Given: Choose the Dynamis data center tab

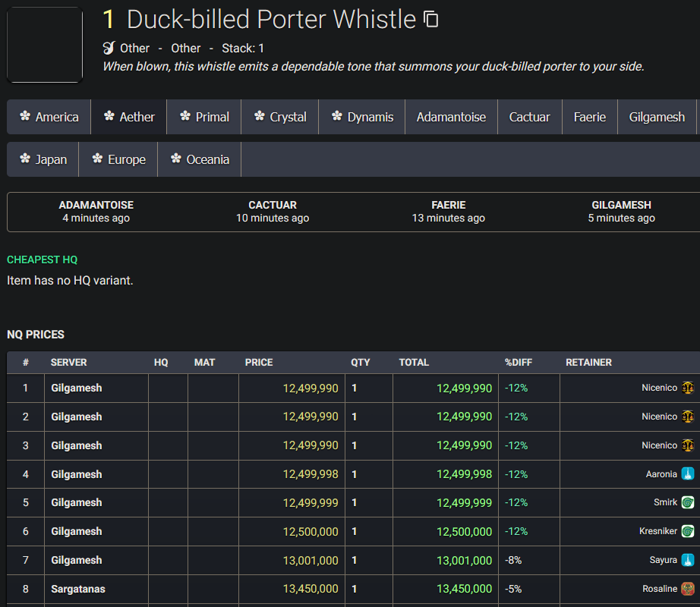Looking at the screenshot, I should 362,117.
